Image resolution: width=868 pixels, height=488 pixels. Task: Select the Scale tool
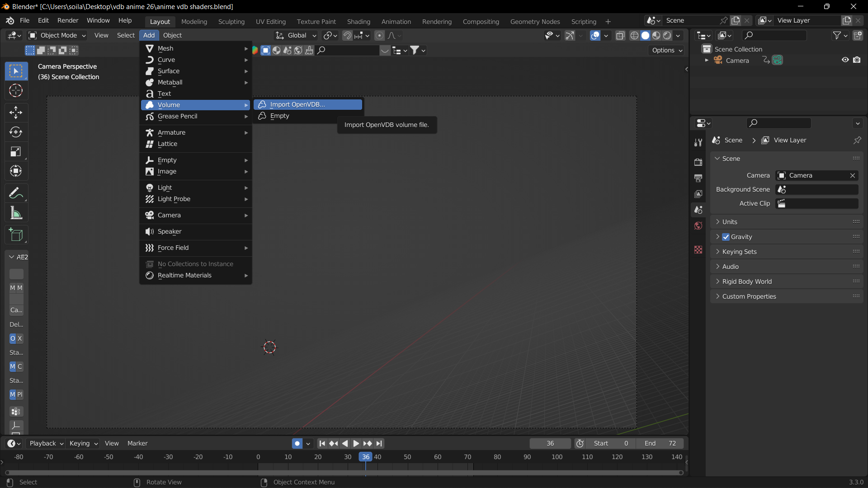pos(16,151)
